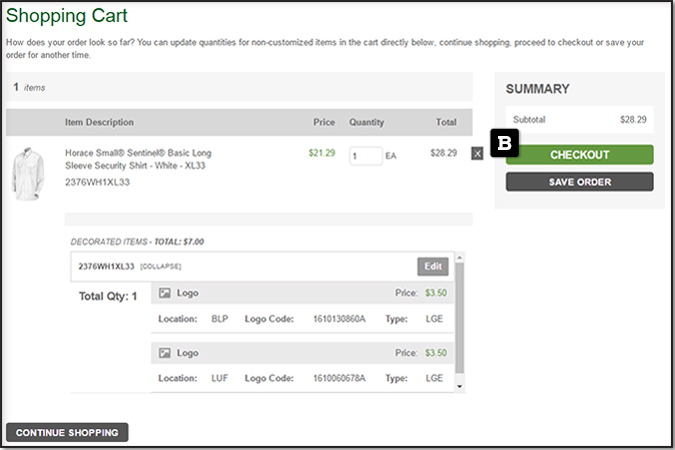
Task: Click the Subtotal row in Summary
Action: tap(579, 119)
